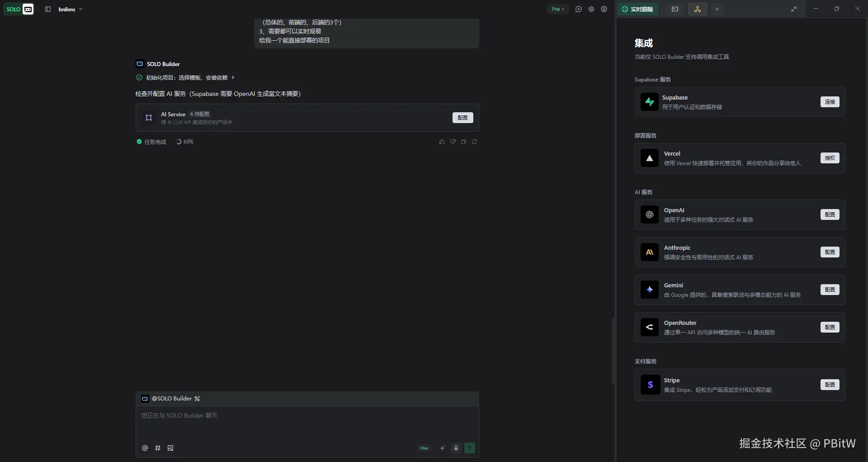The width and height of the screenshot is (868, 462).
Task: Click the microphone voice input icon
Action: [x=456, y=448]
